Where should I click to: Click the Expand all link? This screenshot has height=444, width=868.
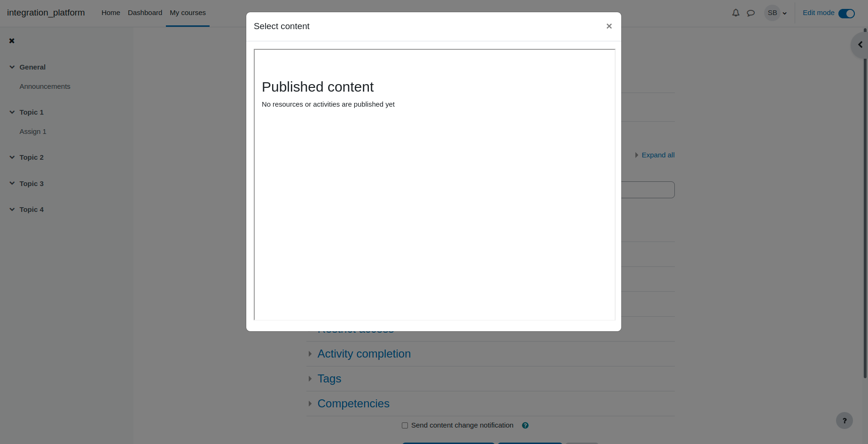658,155
